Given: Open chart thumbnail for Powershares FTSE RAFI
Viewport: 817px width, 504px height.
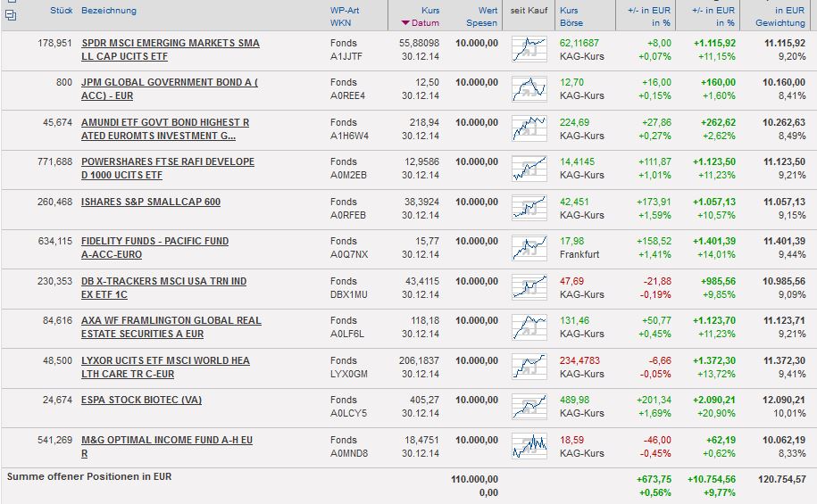Looking at the screenshot, I should point(529,169).
